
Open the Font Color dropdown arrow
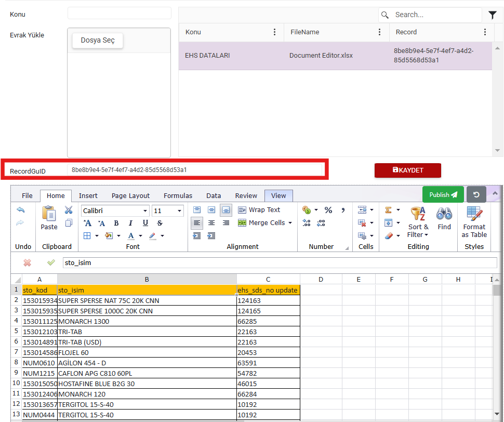point(140,236)
